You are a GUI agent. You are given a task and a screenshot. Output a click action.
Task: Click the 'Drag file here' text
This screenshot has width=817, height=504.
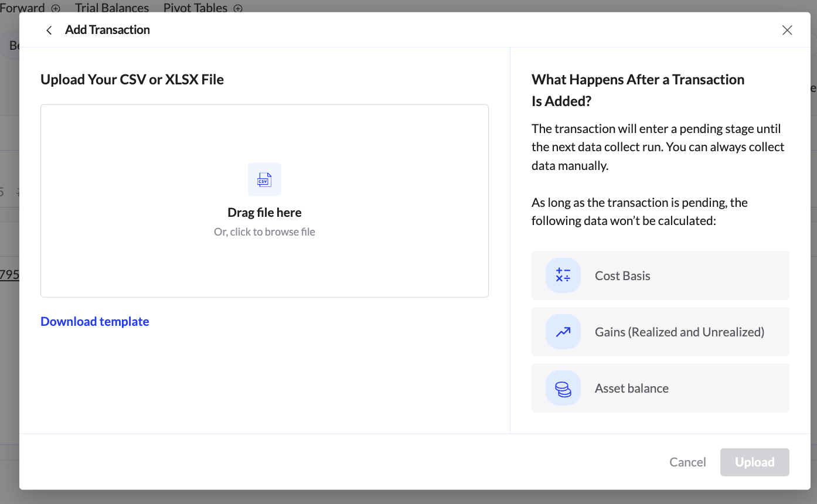pyautogui.click(x=264, y=213)
